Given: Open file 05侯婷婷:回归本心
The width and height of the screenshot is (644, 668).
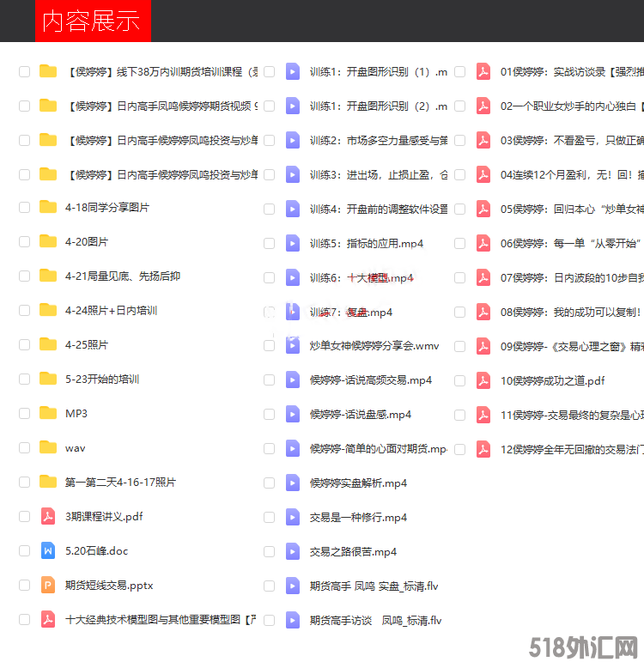Looking at the screenshot, I should coord(572,210).
